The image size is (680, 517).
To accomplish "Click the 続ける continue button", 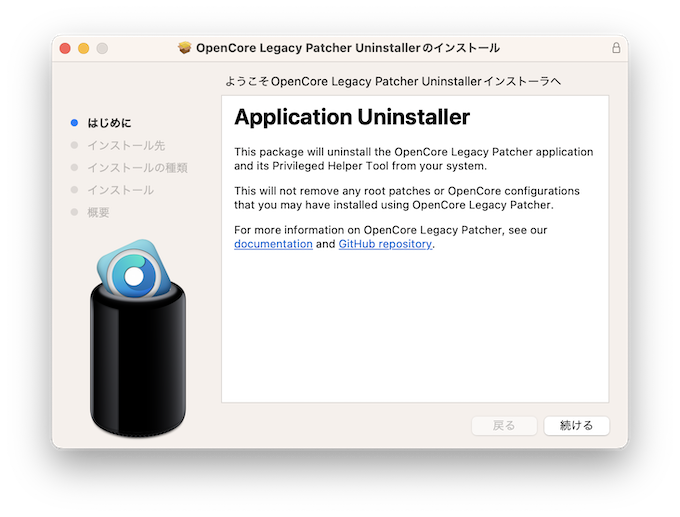I will [576, 425].
